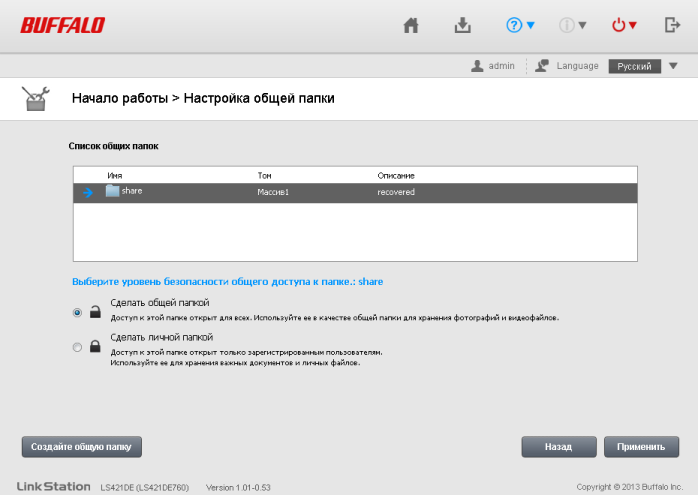Click the 'LS421DE (LS421DE760)' model text

145,487
